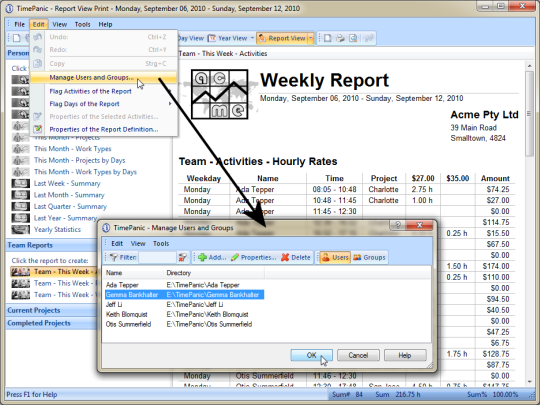Open the Yearly Statistics report link
The image size is (540, 405).
tap(57, 229)
